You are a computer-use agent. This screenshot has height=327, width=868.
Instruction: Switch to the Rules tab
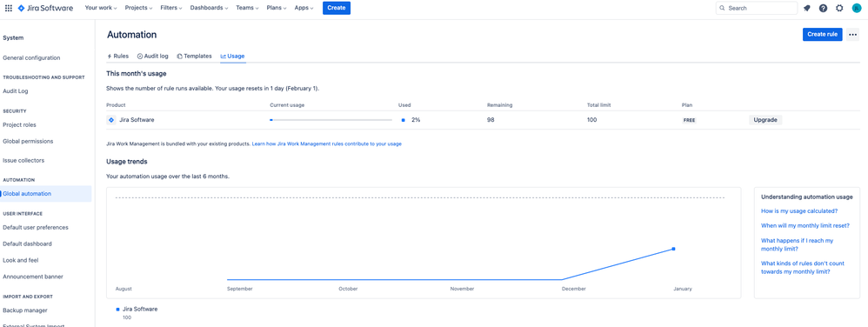tap(118, 56)
